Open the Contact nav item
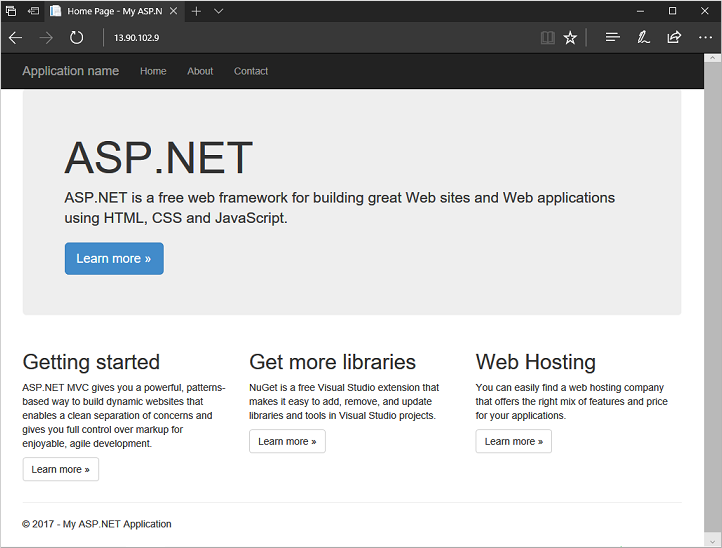The image size is (722, 548). [250, 71]
